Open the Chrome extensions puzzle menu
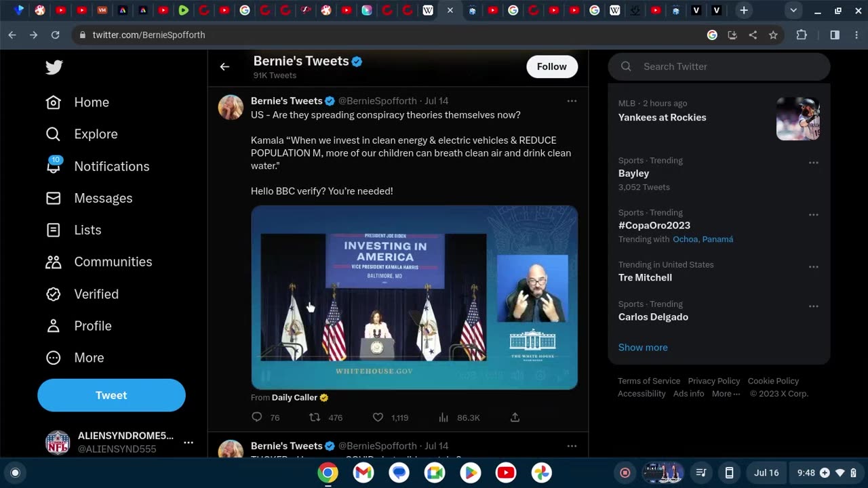This screenshot has width=868, height=488. coord(802,35)
